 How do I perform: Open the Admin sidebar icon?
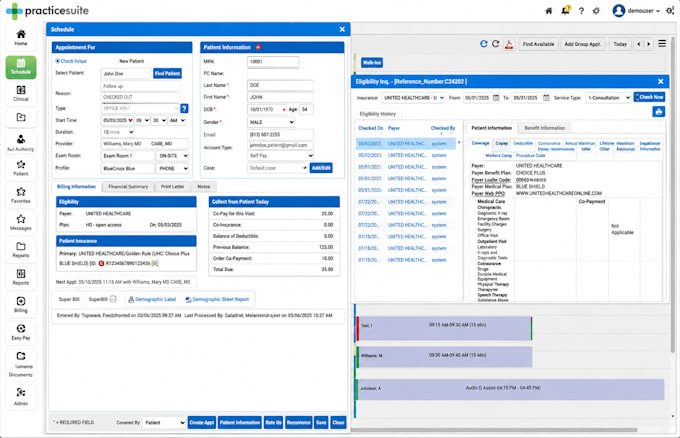click(21, 397)
